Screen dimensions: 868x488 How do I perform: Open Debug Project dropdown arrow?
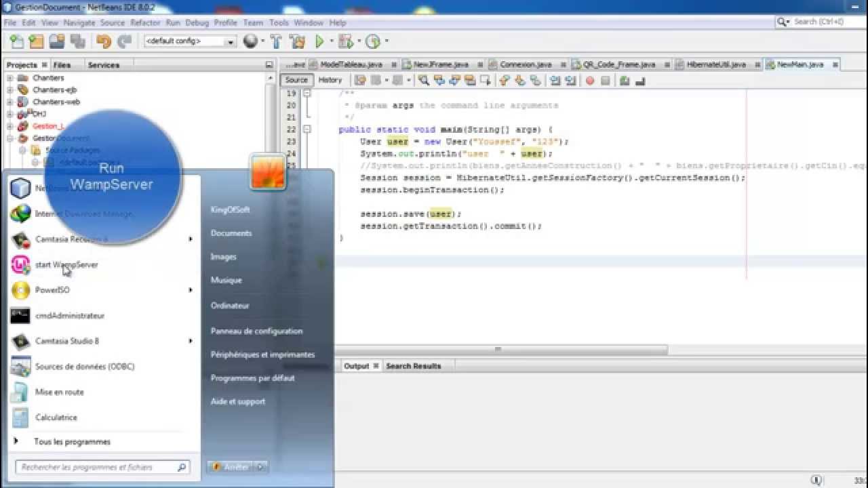coord(359,42)
